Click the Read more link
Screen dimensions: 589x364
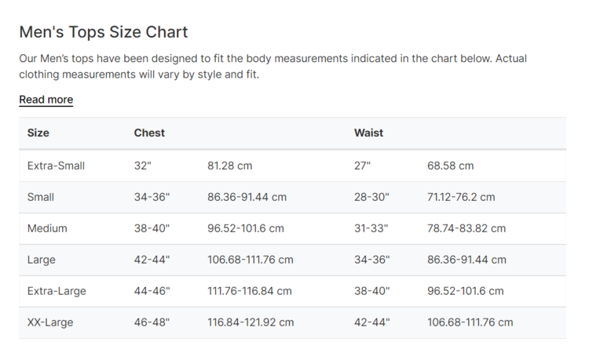pyautogui.click(x=46, y=100)
